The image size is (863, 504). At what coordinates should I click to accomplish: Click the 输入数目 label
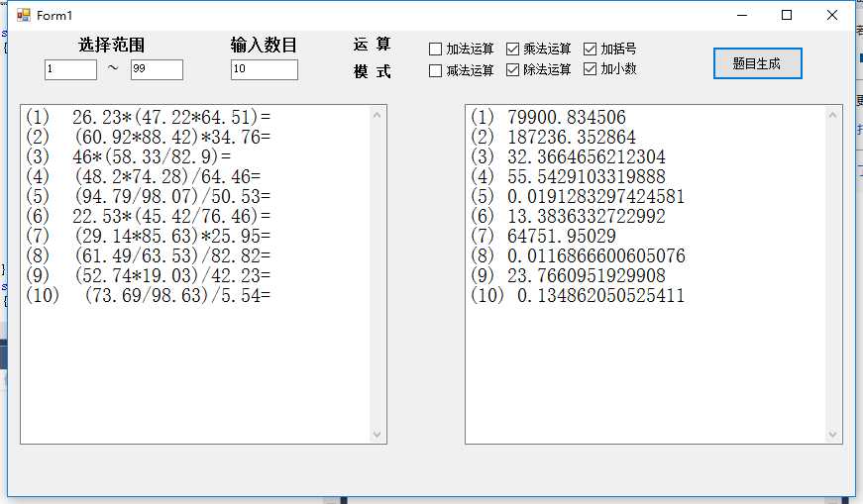pyautogui.click(x=265, y=45)
